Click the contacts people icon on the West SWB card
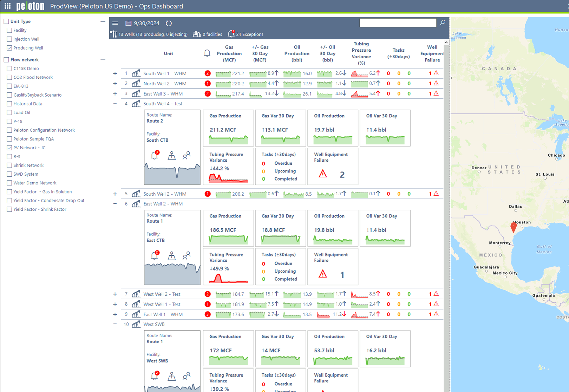This screenshot has height=392, width=569. coord(187,376)
